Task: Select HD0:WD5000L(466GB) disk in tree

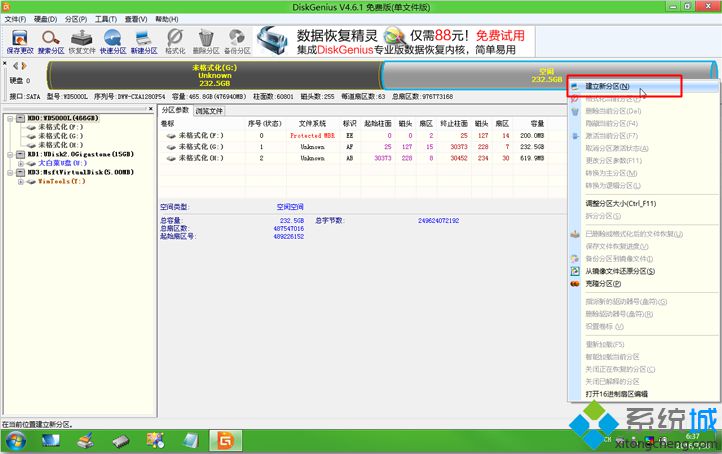Action: tap(63, 118)
